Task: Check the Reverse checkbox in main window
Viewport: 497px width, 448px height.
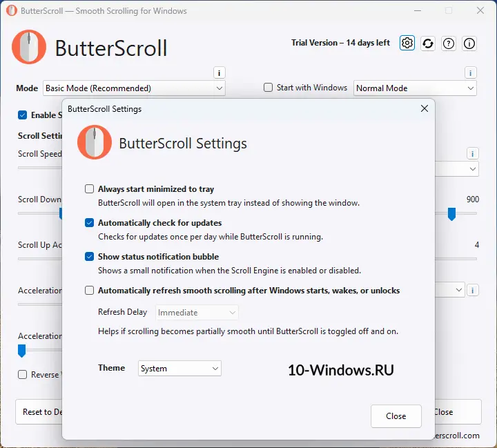Action: point(22,374)
